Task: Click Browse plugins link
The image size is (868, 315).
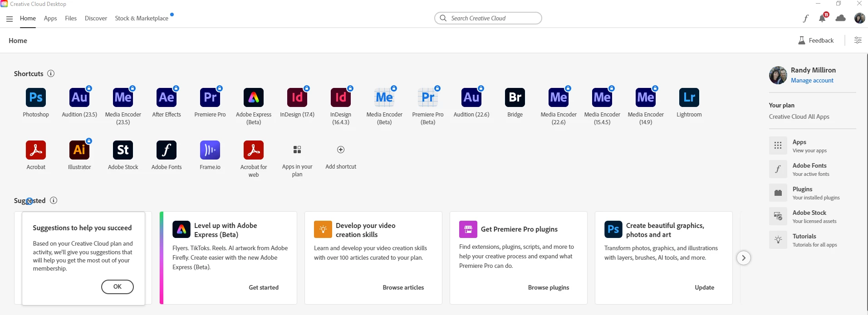Action: tap(549, 287)
